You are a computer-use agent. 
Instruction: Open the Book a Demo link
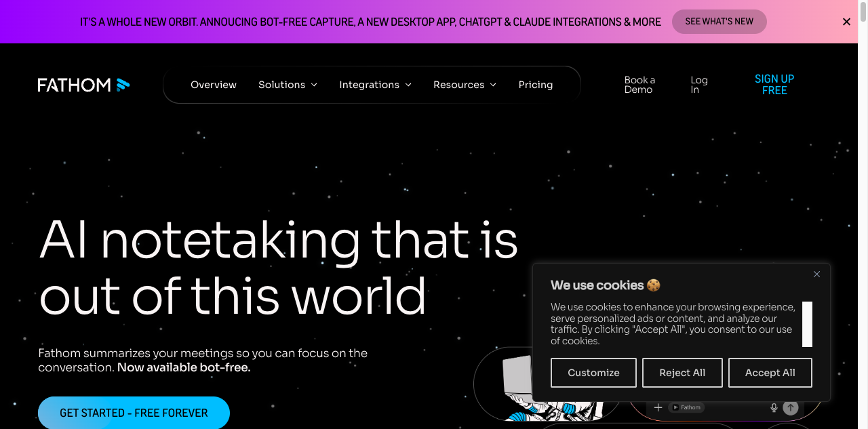639,85
